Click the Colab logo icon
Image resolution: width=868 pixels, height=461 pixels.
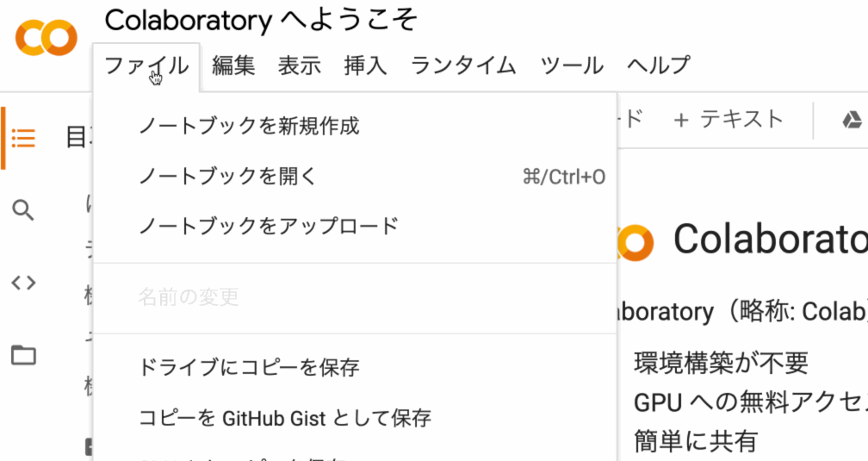(x=46, y=39)
